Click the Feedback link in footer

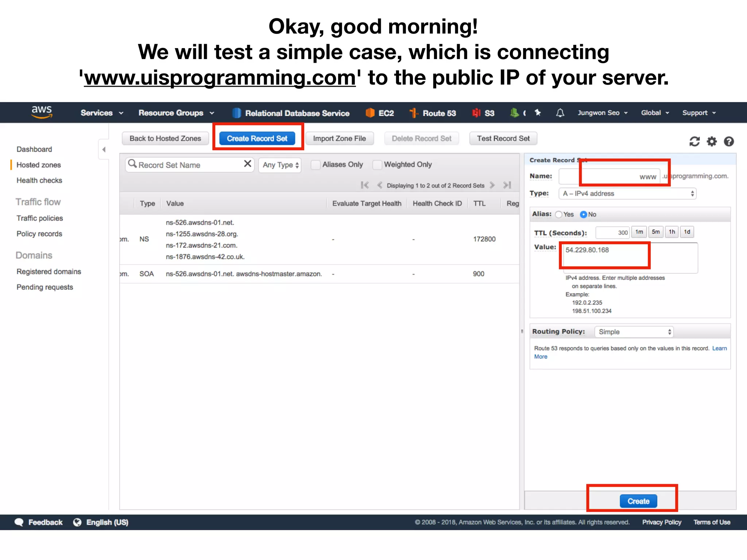pyautogui.click(x=46, y=522)
